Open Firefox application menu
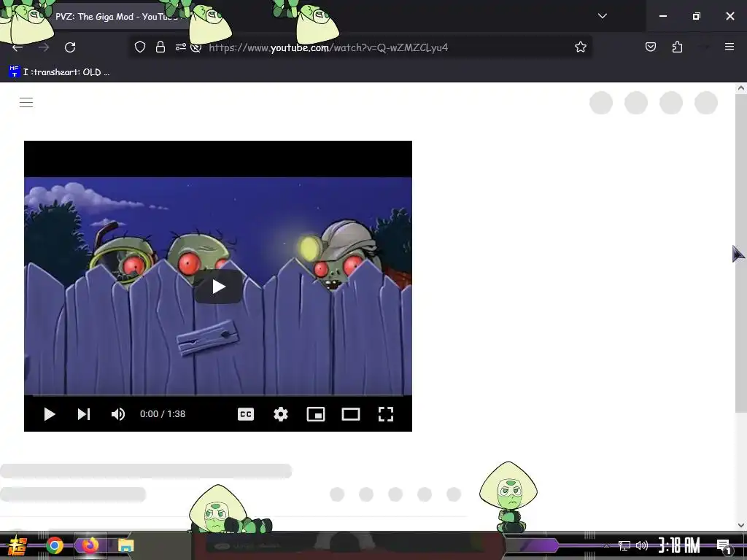This screenshot has width=747, height=560. (729, 47)
